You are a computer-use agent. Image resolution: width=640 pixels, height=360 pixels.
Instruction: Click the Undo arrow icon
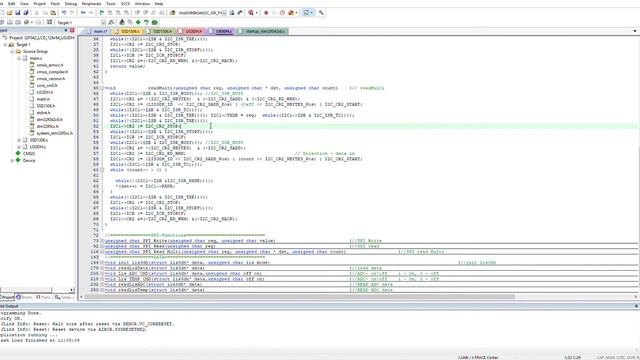point(64,13)
